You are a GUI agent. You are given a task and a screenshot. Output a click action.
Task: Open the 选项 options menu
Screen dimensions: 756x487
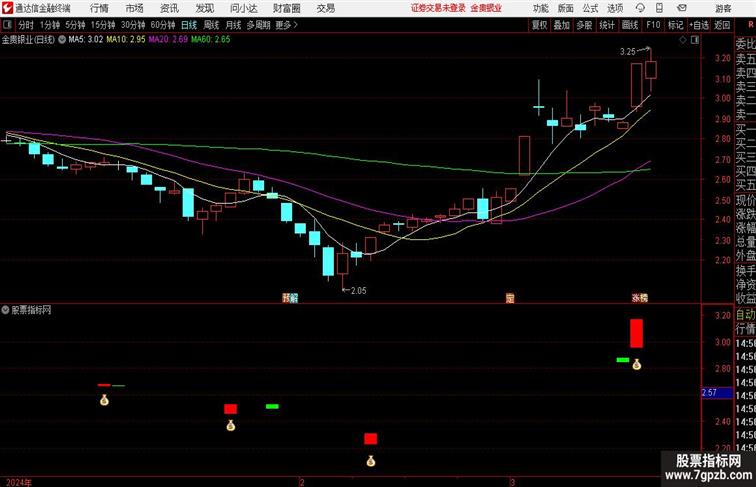(615, 8)
